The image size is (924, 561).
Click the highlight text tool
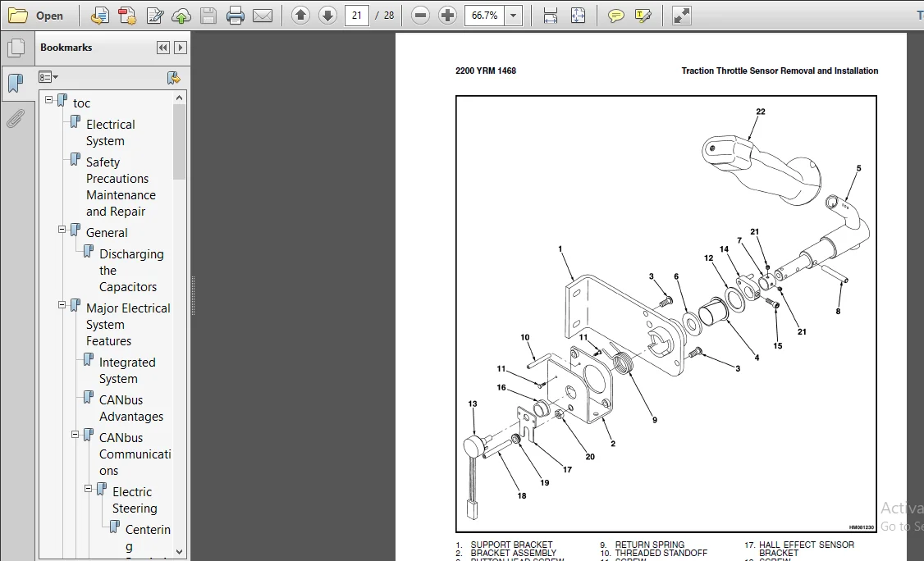pyautogui.click(x=643, y=16)
